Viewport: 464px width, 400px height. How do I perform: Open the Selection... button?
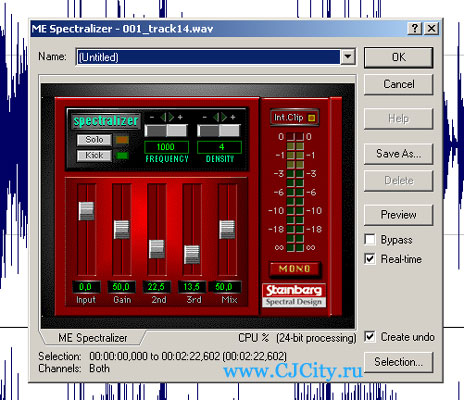399,362
